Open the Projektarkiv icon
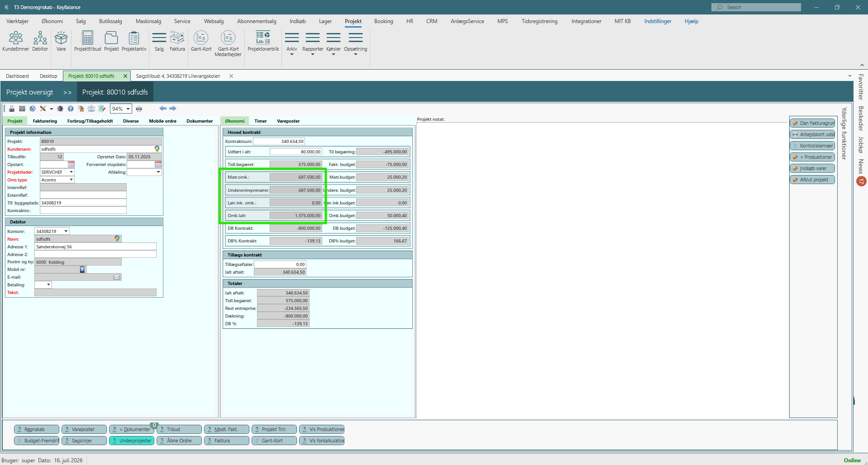 pos(134,41)
